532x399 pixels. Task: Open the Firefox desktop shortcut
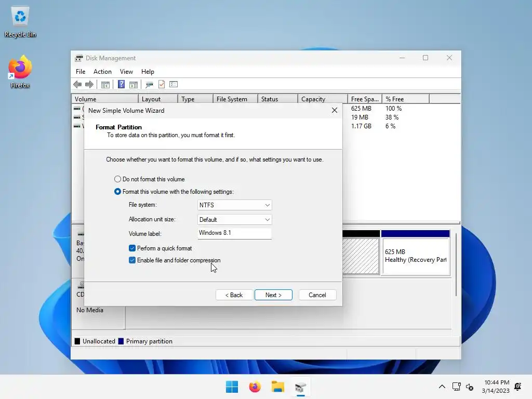20,72
